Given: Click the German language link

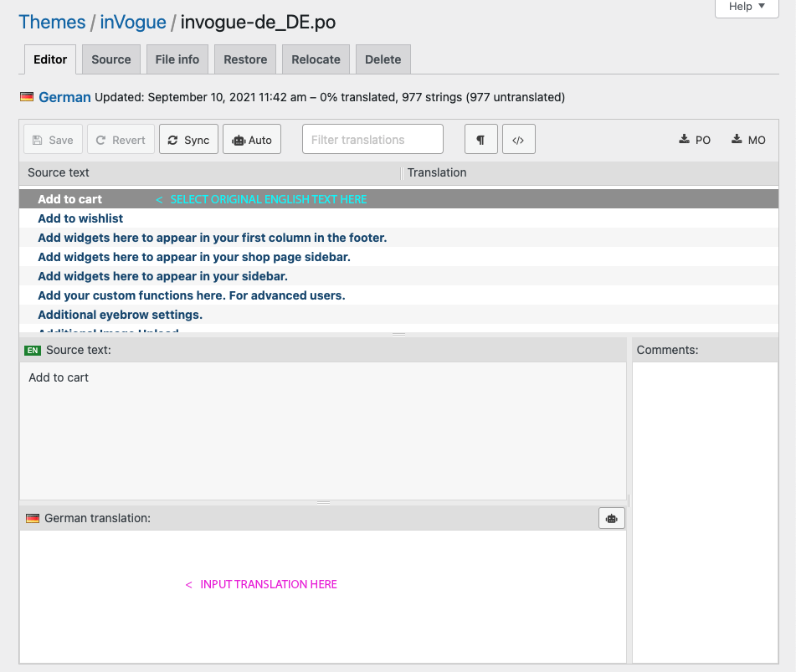Looking at the screenshot, I should point(64,97).
